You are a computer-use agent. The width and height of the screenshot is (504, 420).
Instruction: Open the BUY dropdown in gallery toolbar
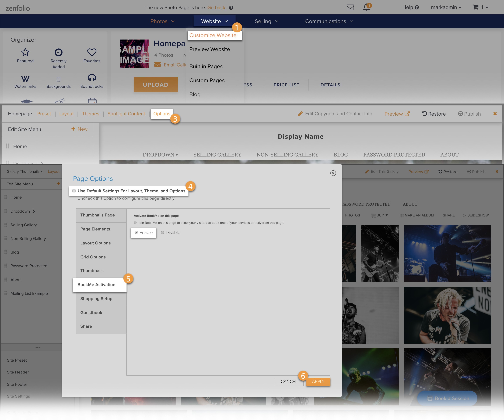tap(380, 215)
